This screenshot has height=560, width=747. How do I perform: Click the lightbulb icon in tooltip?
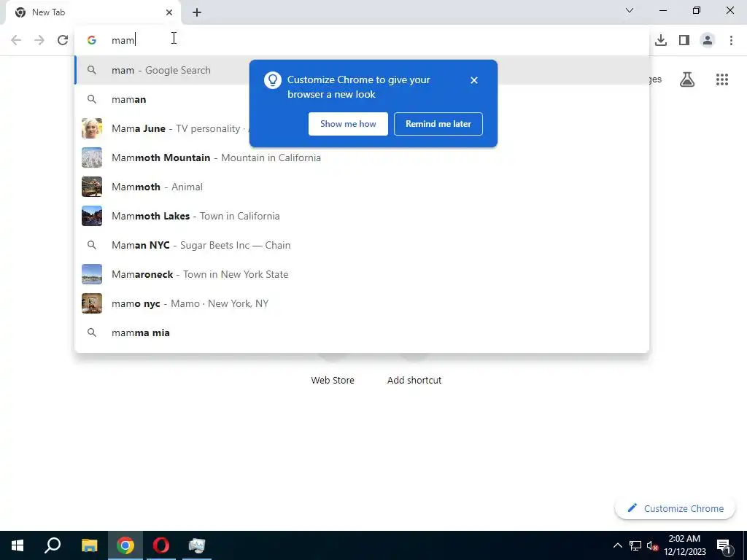(273, 80)
